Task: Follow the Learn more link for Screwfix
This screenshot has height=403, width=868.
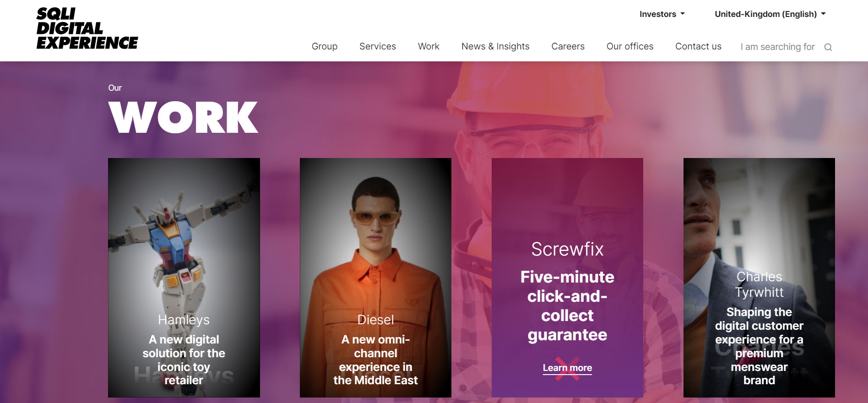Action: point(567,368)
